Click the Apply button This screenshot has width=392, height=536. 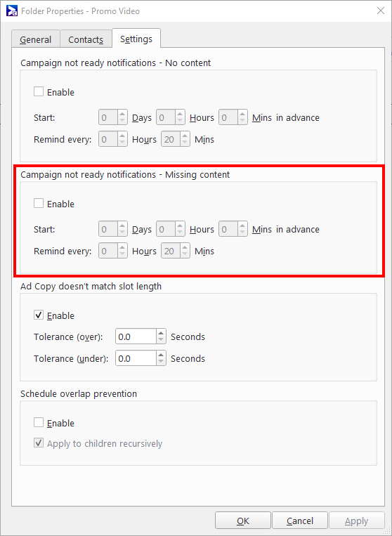[x=356, y=521]
